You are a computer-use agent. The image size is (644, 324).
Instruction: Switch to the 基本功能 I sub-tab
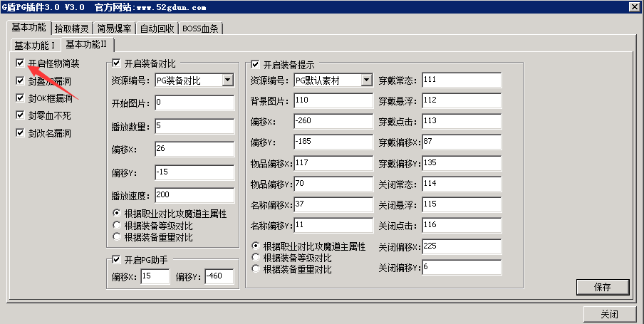pos(35,45)
